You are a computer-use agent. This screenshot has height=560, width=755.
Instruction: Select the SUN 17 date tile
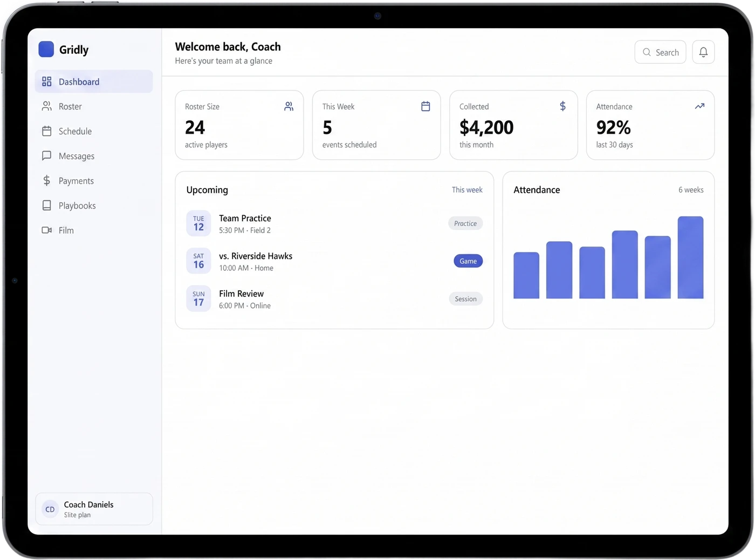pyautogui.click(x=198, y=299)
